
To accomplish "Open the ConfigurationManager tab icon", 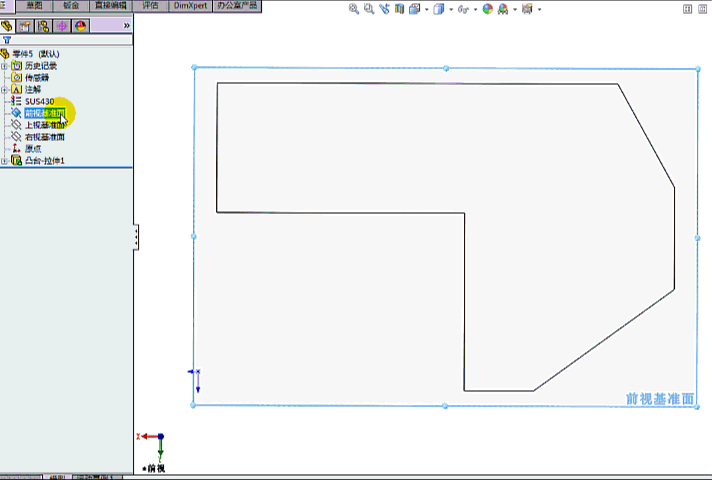I will [44, 26].
